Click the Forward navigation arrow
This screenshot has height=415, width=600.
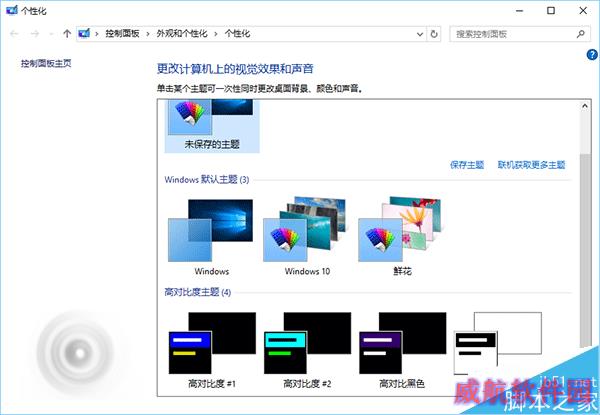pyautogui.click(x=35, y=34)
